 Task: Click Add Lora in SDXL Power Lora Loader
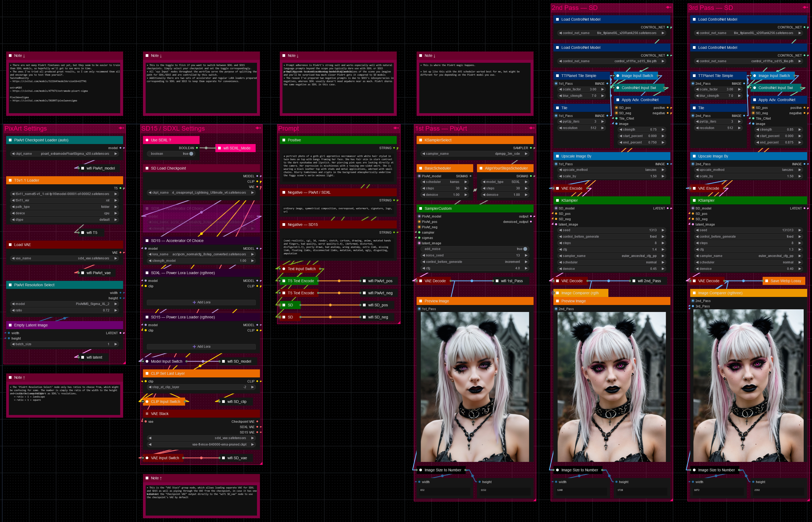pos(201,302)
